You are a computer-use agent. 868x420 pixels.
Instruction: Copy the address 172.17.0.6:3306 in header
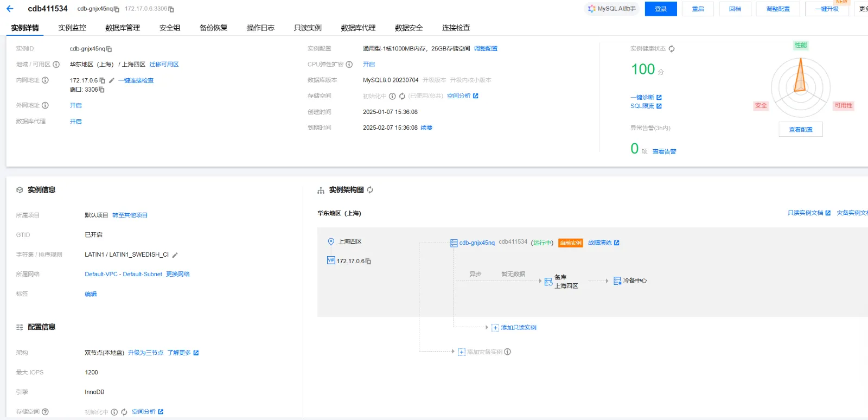171,9
